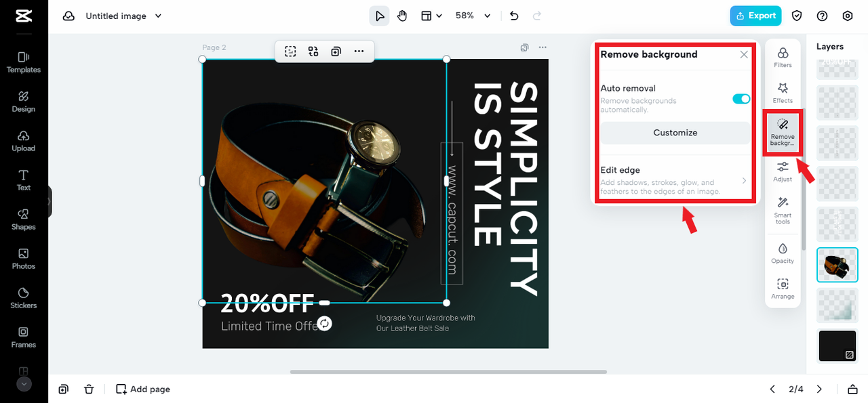Redo the last action

(x=537, y=16)
